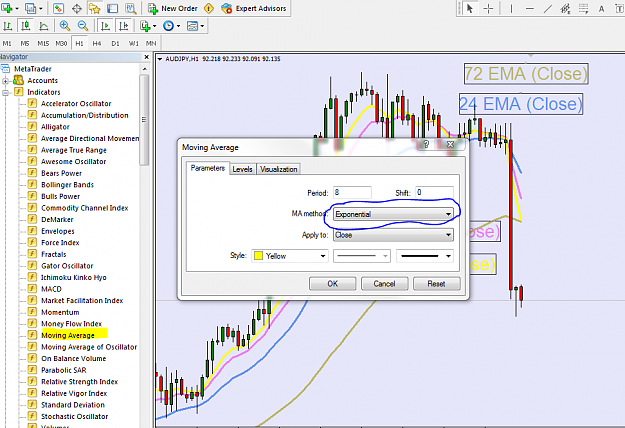Click the New Chart toolbar icon
Image resolution: width=625 pixels, height=428 pixels.
[7, 8]
